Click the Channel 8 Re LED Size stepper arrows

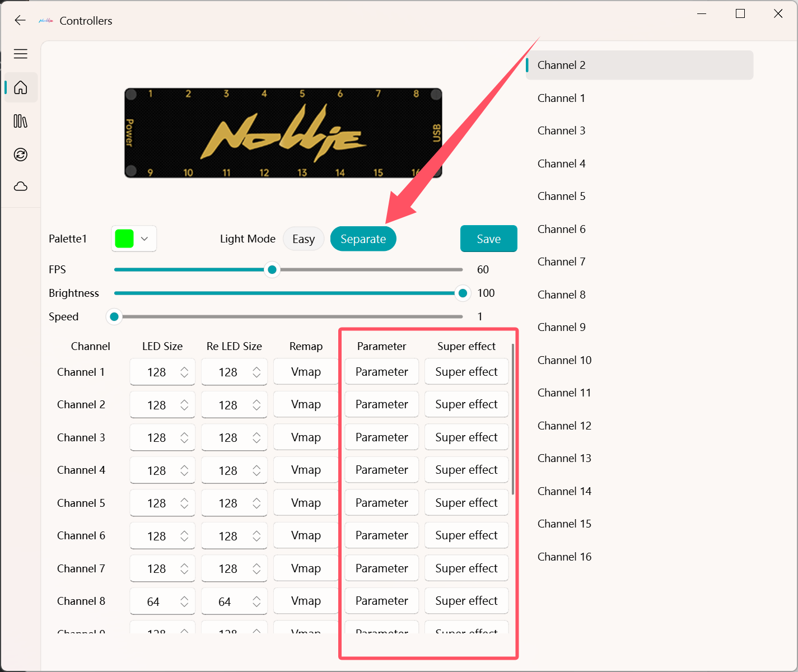pyautogui.click(x=256, y=601)
